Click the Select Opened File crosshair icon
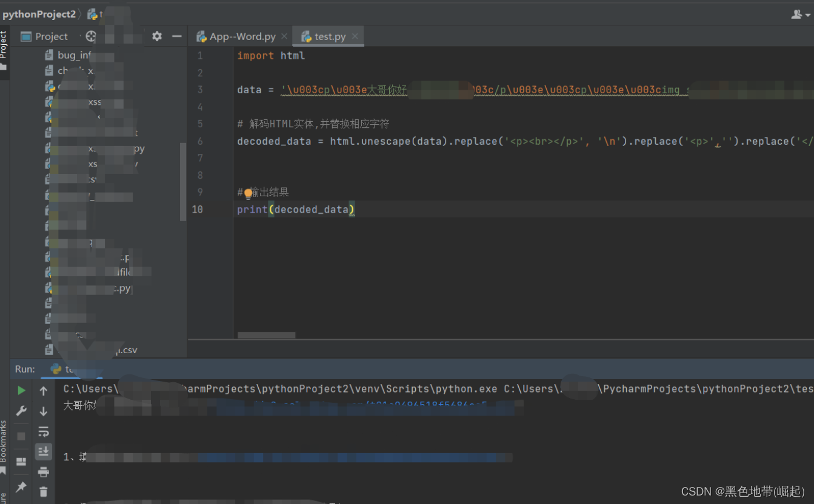This screenshot has height=504, width=814. pyautogui.click(x=91, y=36)
